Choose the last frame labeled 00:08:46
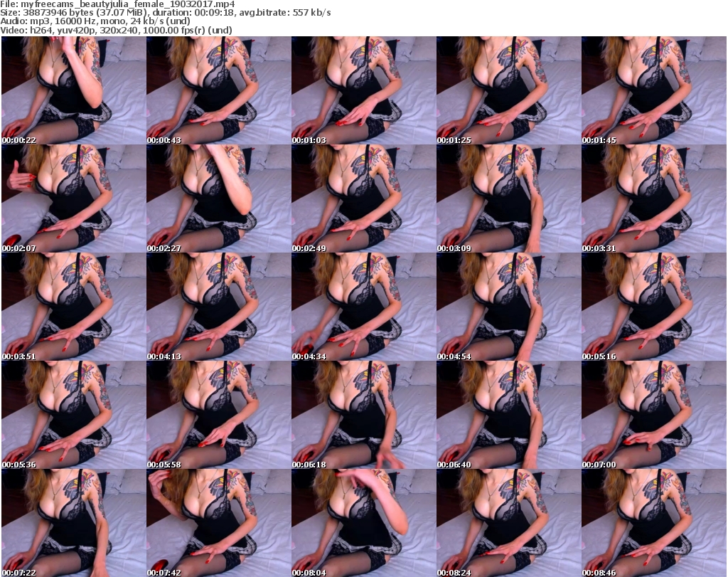The image size is (728, 577). coord(654,523)
